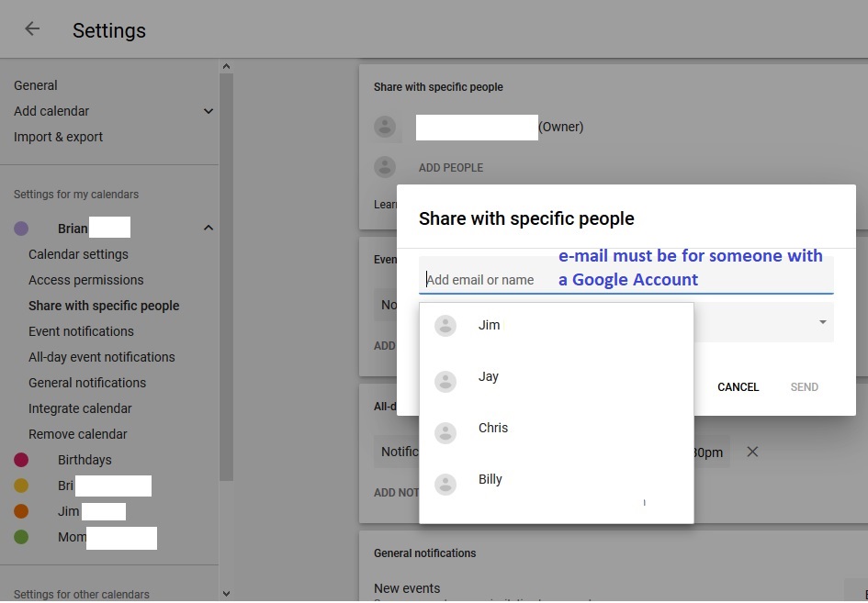Viewport: 868px width, 603px height.
Task: Expand the Add calendar section
Action: (209, 111)
